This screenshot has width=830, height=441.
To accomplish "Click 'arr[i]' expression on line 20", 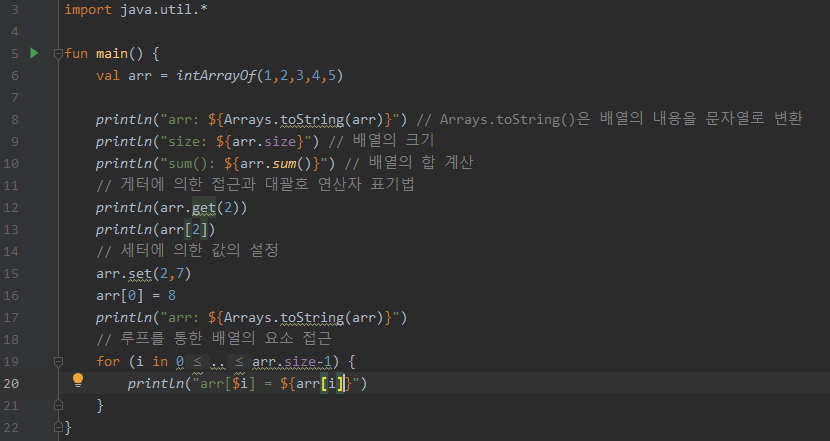I will pyautogui.click(x=320, y=383).
